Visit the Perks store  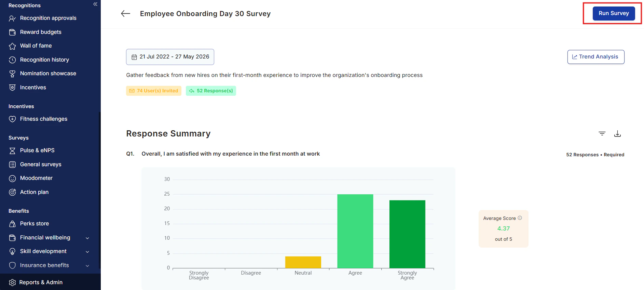point(35,224)
